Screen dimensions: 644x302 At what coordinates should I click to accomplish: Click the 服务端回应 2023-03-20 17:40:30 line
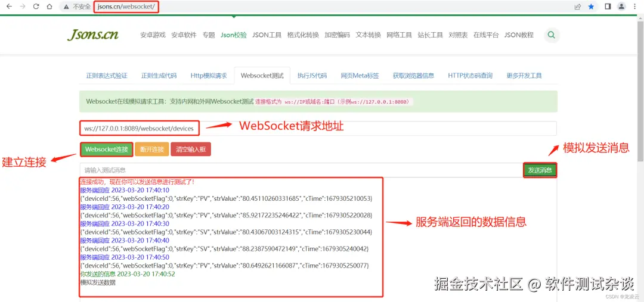pos(125,223)
